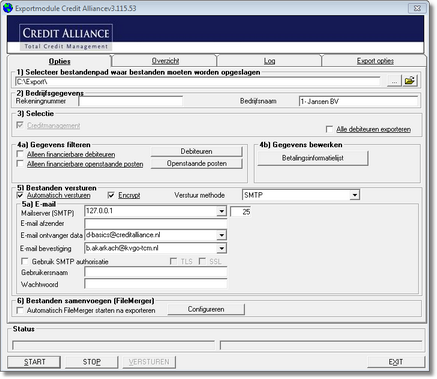The width and height of the screenshot is (437, 379).
Task: Click the Credit Alliance logo banner
Action: (66, 37)
